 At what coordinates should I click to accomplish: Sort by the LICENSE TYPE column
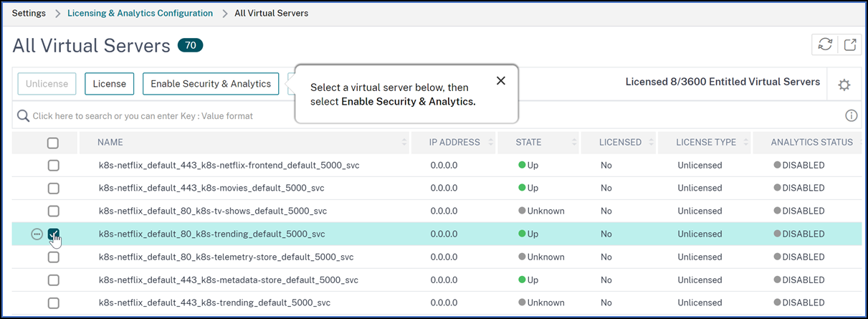(705, 143)
